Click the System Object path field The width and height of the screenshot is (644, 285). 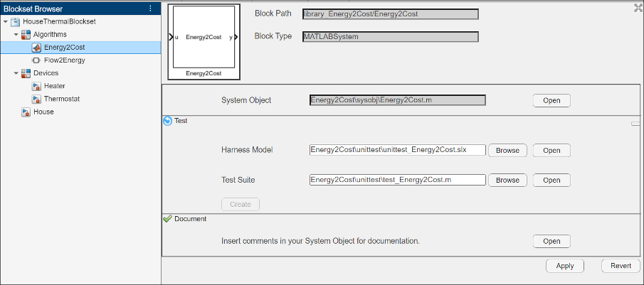point(398,100)
